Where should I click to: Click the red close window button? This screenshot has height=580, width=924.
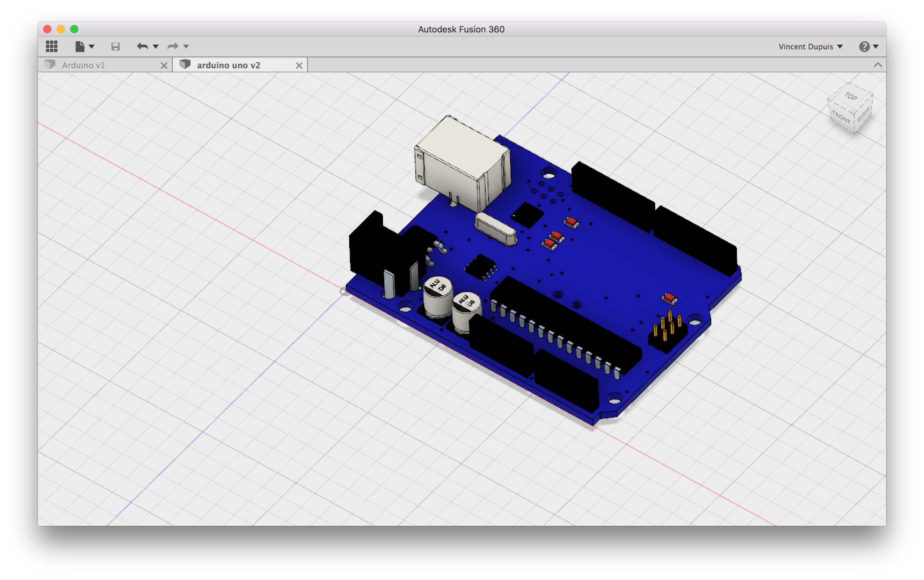[x=48, y=29]
